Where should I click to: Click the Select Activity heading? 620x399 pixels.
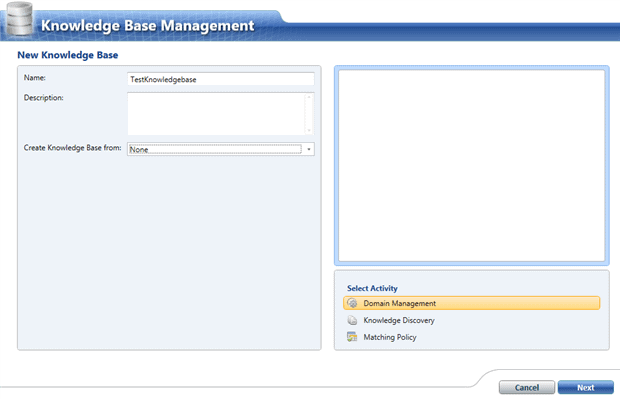pyautogui.click(x=372, y=288)
